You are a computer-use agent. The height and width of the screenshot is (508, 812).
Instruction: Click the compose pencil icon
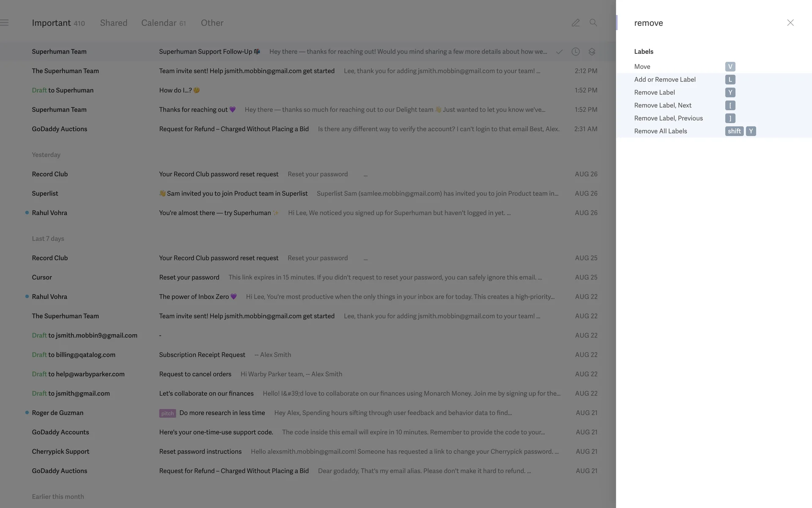click(576, 23)
